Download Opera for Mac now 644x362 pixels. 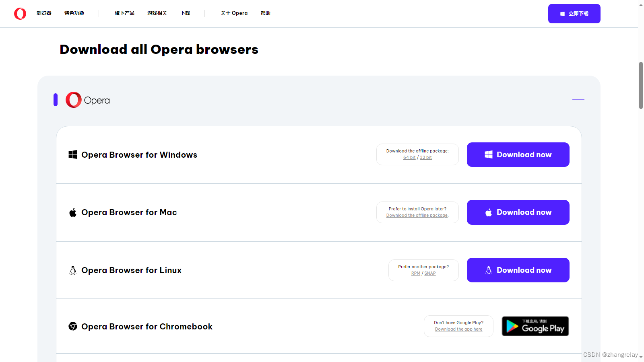tap(518, 212)
